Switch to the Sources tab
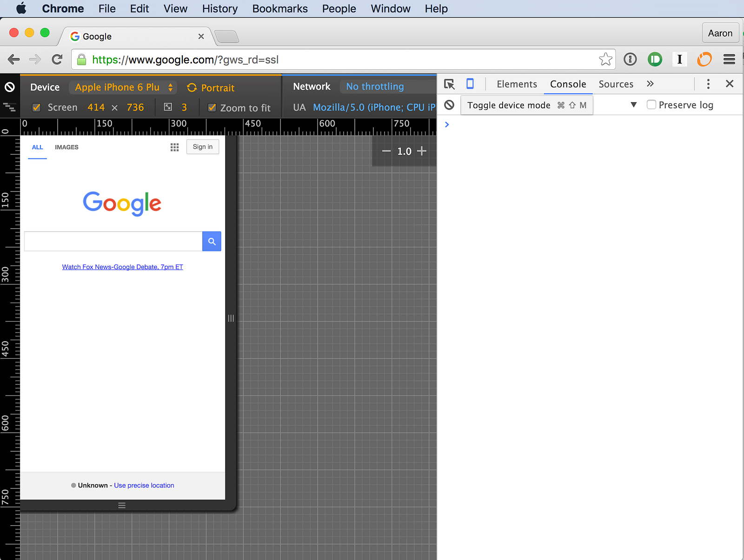 coord(616,84)
